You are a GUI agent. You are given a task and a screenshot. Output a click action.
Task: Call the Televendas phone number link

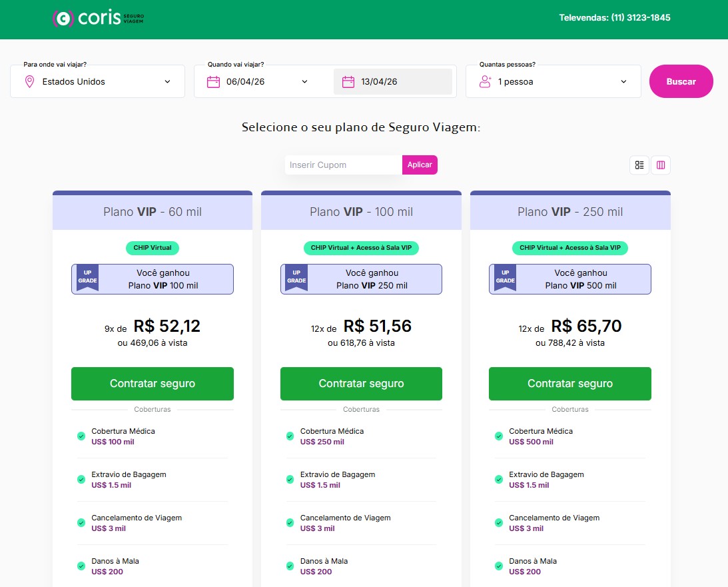(x=614, y=18)
